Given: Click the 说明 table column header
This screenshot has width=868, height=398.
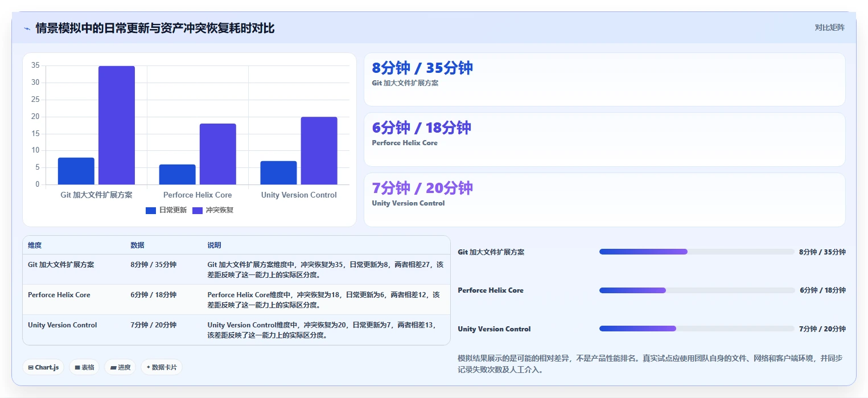Looking at the screenshot, I should 214,245.
